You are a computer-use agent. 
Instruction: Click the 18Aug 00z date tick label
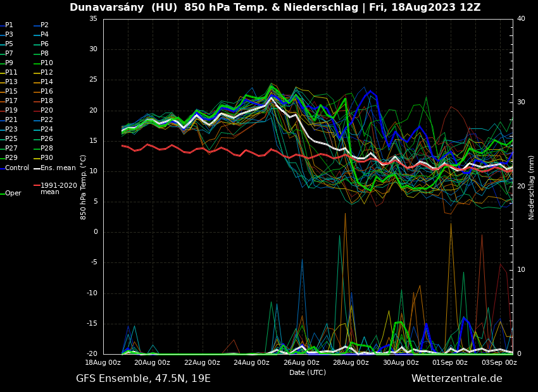pos(103,363)
